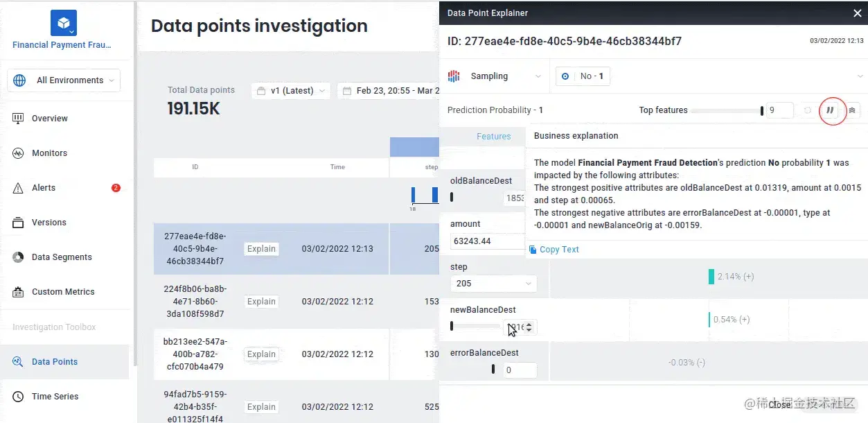Explain data point 224f8b06-ba8b

[261, 302]
